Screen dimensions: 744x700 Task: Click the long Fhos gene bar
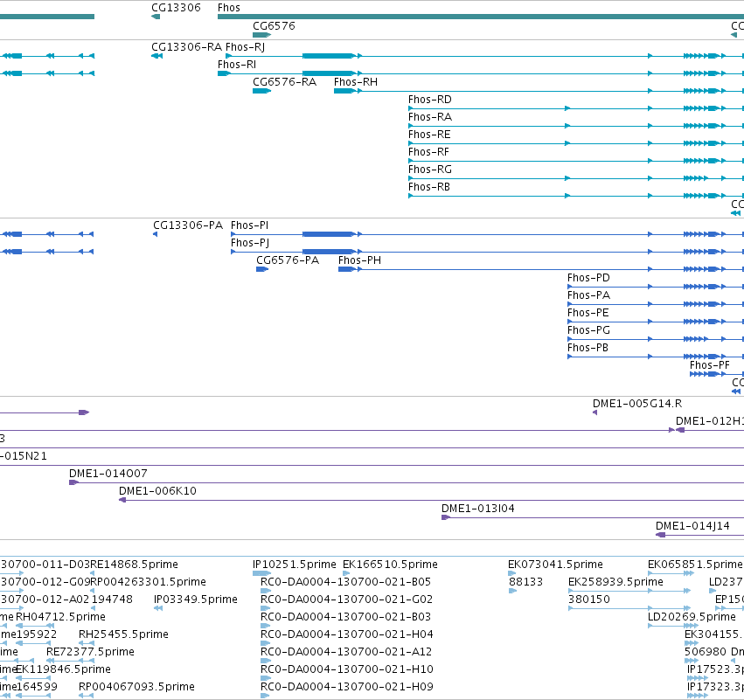(x=481, y=17)
